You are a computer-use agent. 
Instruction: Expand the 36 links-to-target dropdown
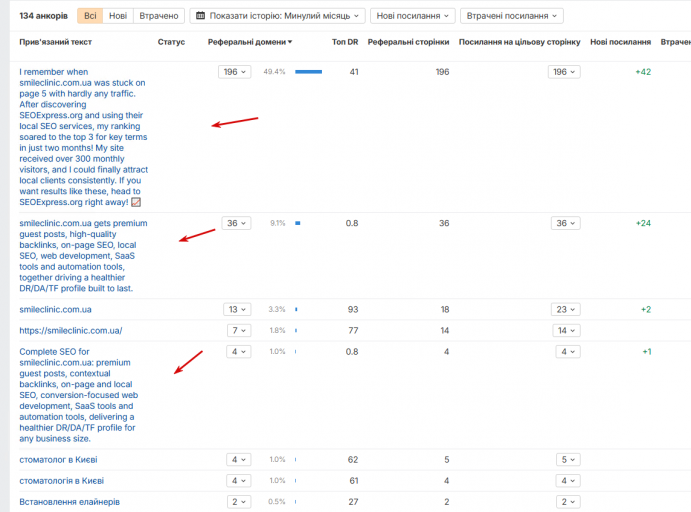pyautogui.click(x=566, y=223)
